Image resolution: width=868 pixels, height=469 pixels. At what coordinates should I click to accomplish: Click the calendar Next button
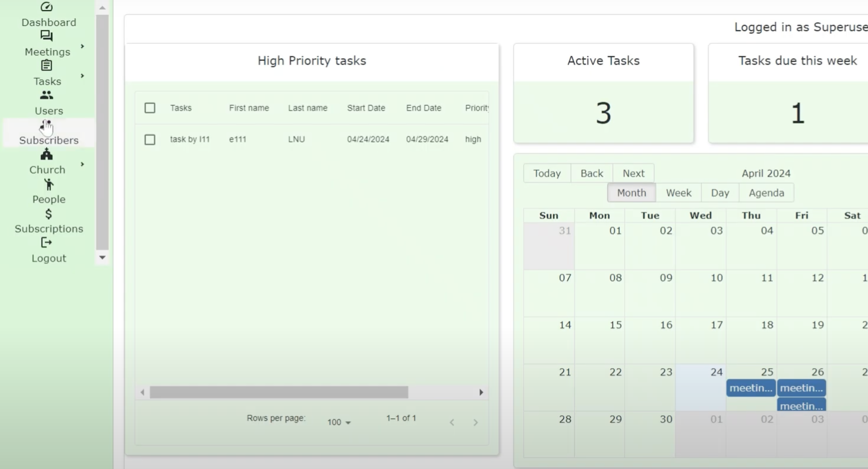(x=633, y=173)
